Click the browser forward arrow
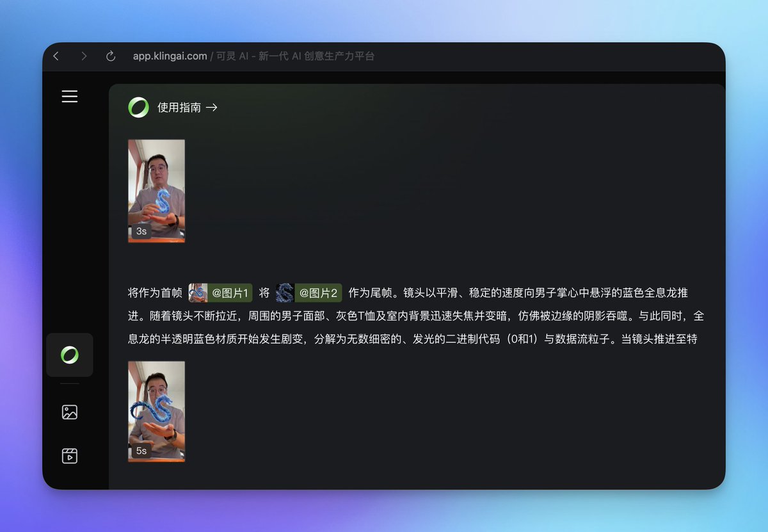 point(84,56)
